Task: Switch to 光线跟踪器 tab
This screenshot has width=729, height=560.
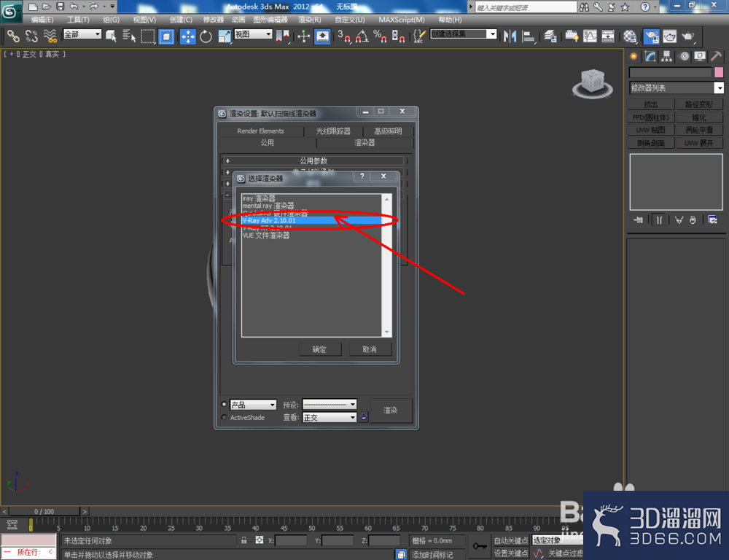Action: pyautogui.click(x=333, y=131)
